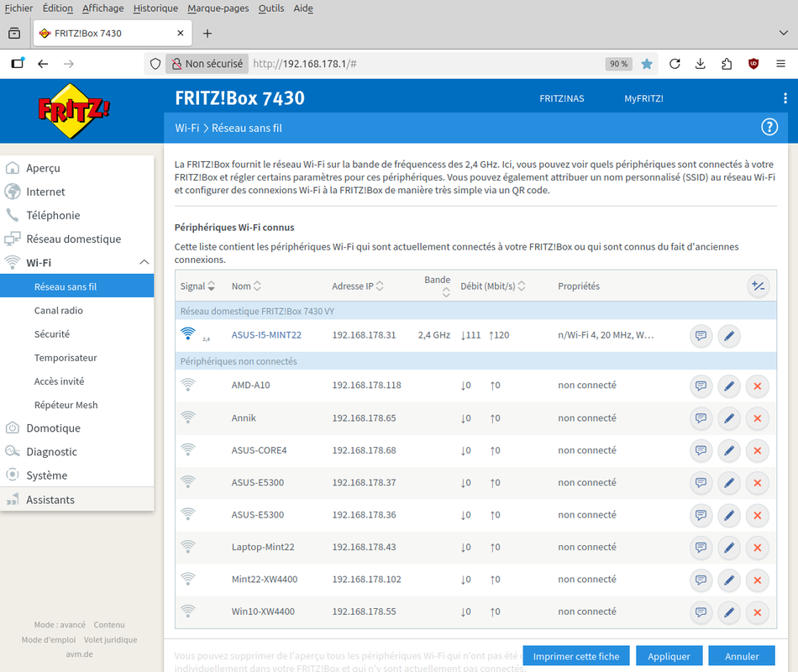Click avm.de footer link
The height and width of the screenshot is (672, 798).
pyautogui.click(x=79, y=654)
